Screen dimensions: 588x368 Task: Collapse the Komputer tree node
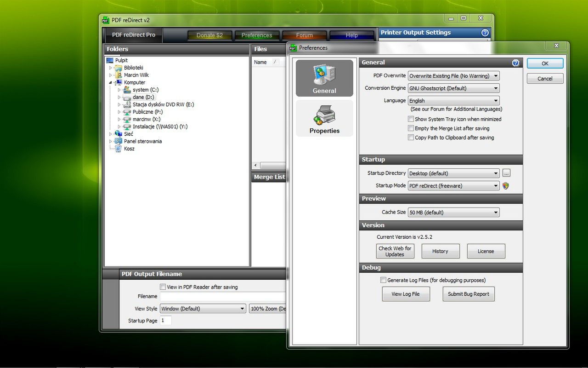pyautogui.click(x=111, y=83)
